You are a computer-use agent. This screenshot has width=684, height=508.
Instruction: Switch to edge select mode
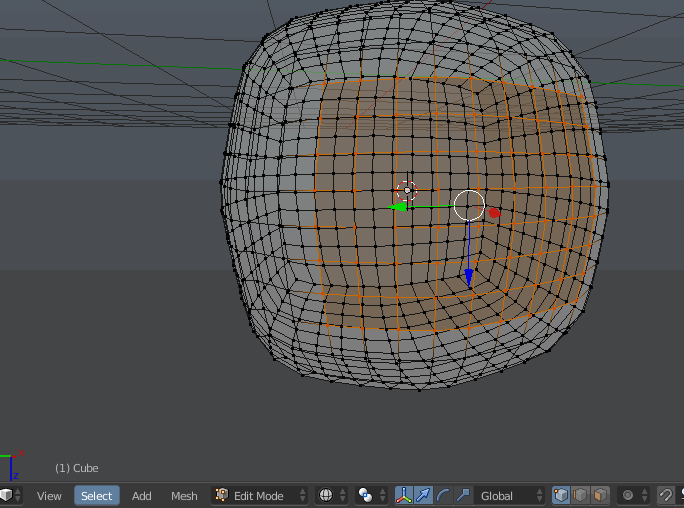(x=581, y=495)
